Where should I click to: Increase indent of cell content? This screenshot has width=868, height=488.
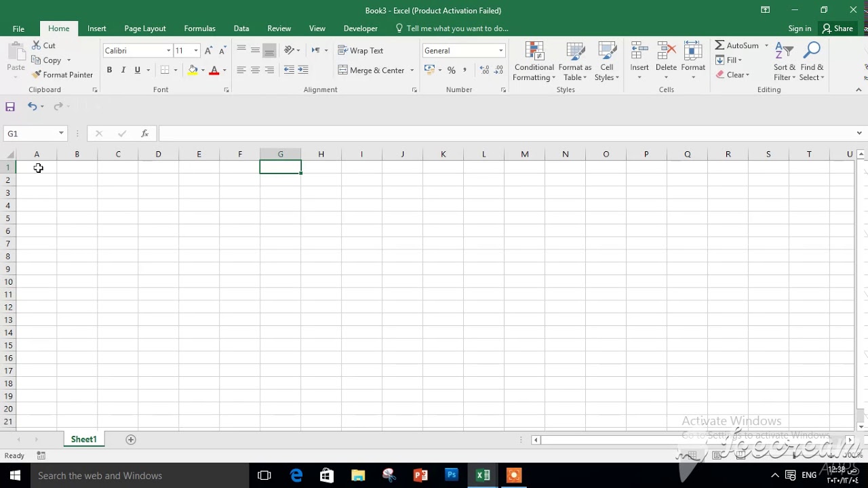(303, 70)
